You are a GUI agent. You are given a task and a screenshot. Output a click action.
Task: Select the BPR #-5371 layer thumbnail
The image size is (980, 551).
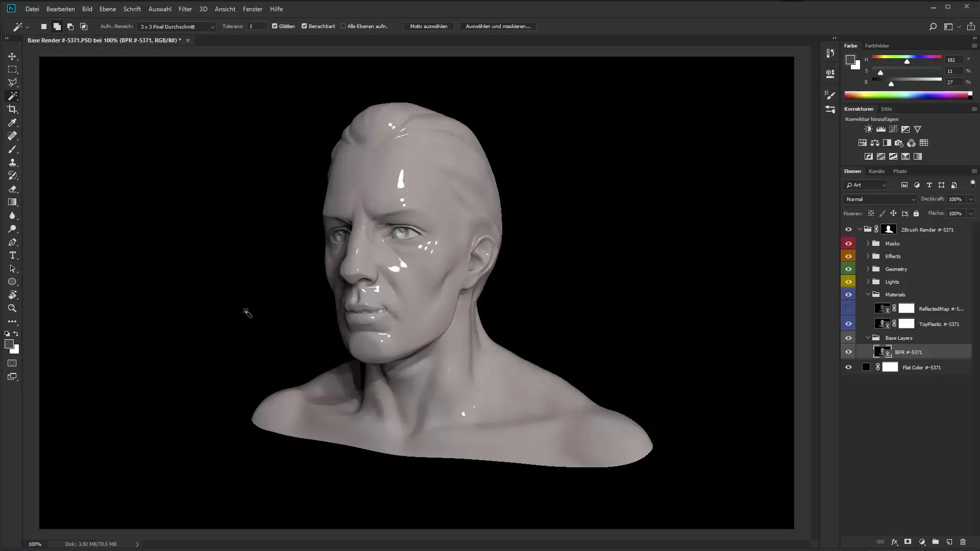(x=882, y=352)
